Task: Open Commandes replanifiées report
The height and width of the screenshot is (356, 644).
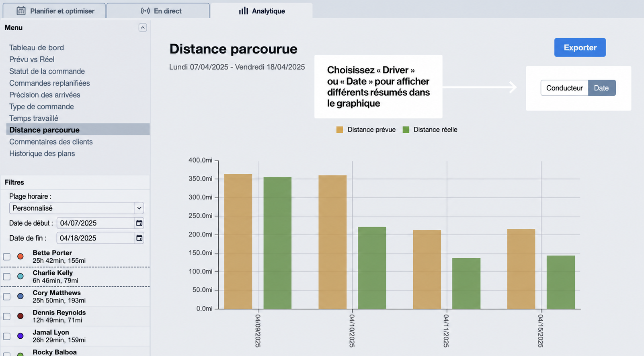Action: click(49, 83)
